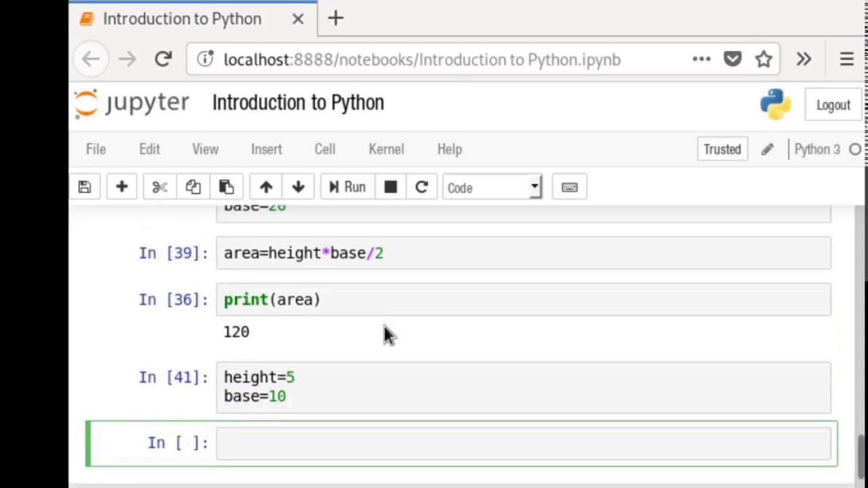Click the In [41]: prompt
The width and height of the screenshot is (868, 488).
pyautogui.click(x=173, y=378)
